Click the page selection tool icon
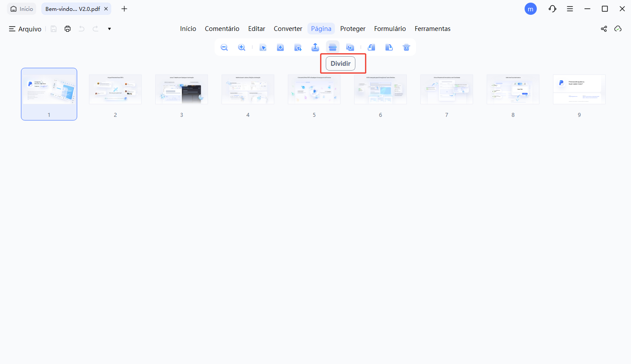631x364 pixels. 263,47
